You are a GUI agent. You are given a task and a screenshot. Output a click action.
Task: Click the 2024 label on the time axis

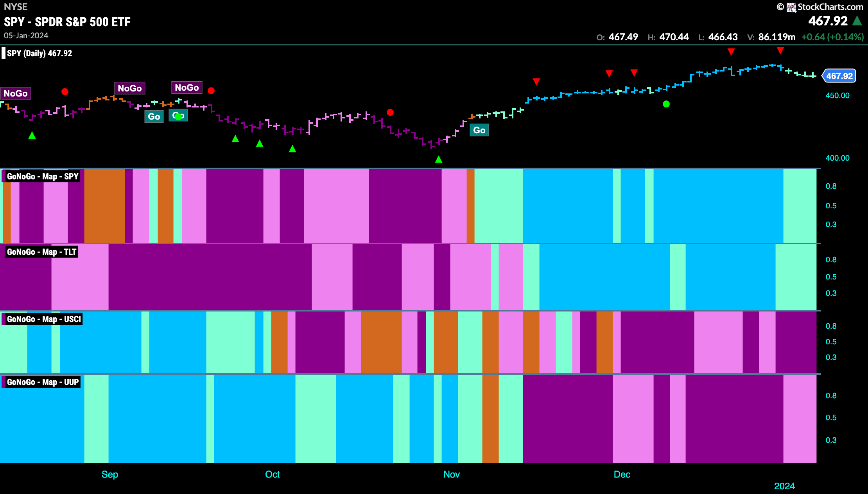coord(784,486)
